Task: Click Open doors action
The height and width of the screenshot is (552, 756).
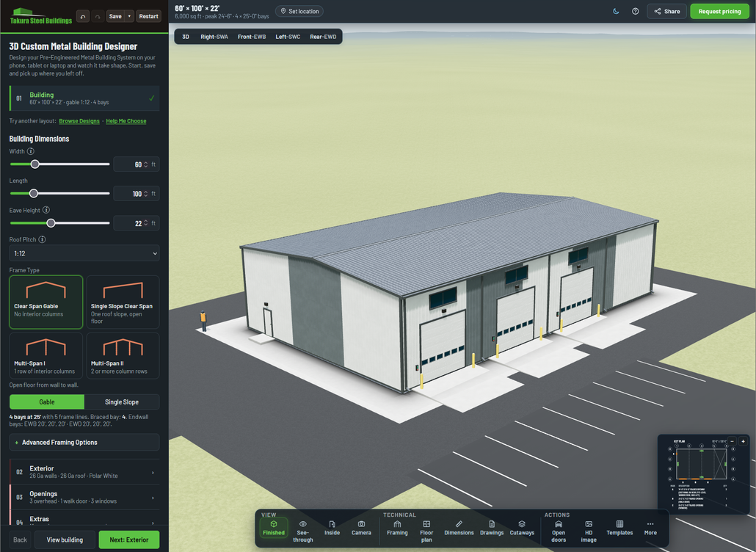Action: (x=559, y=531)
